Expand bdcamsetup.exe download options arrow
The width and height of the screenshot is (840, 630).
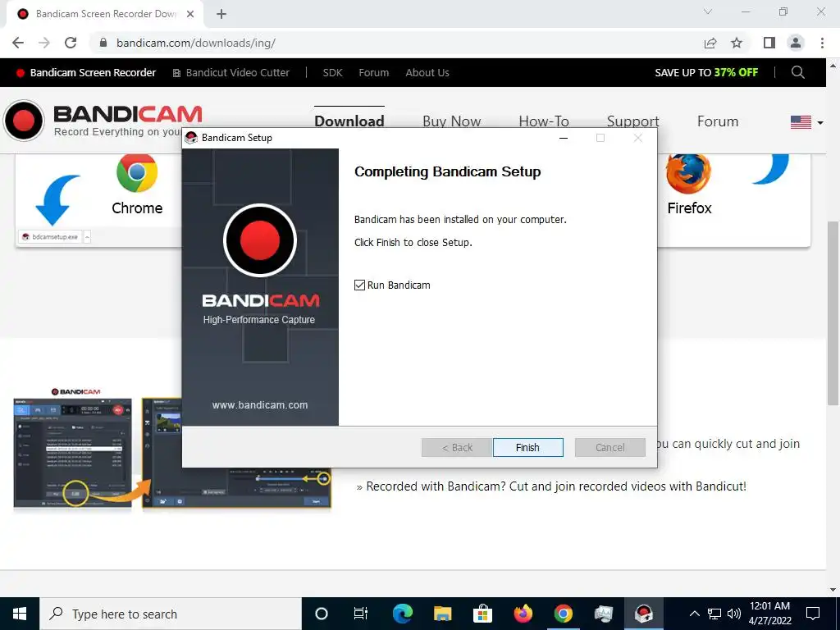(87, 236)
